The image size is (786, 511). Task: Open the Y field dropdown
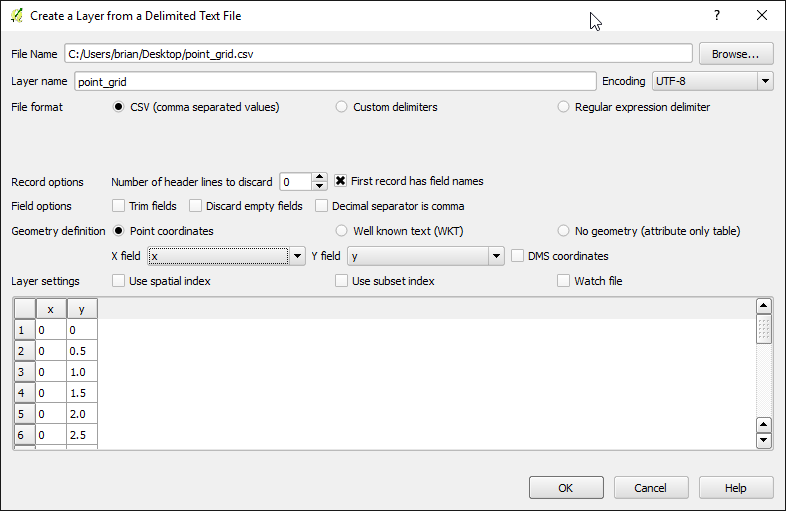tap(426, 256)
